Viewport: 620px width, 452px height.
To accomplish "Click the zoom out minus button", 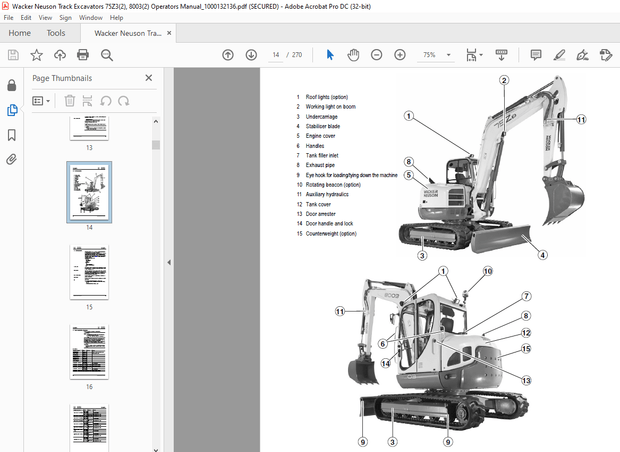I will tap(376, 55).
